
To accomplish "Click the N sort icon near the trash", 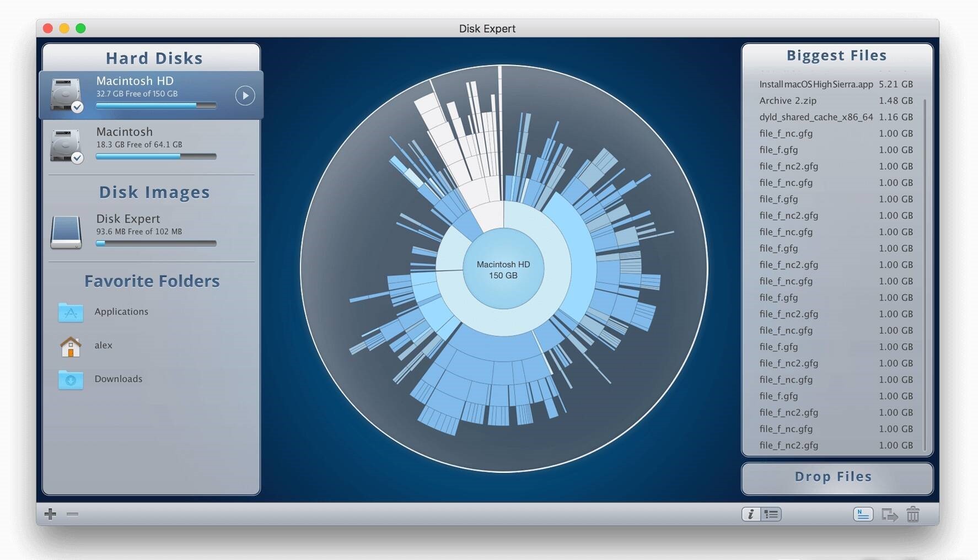I will 863,514.
